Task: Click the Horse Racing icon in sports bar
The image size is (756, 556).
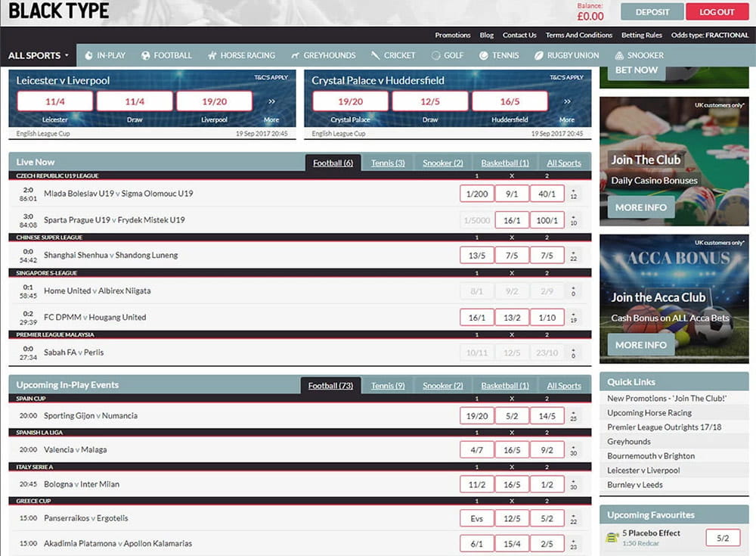Action: point(212,55)
